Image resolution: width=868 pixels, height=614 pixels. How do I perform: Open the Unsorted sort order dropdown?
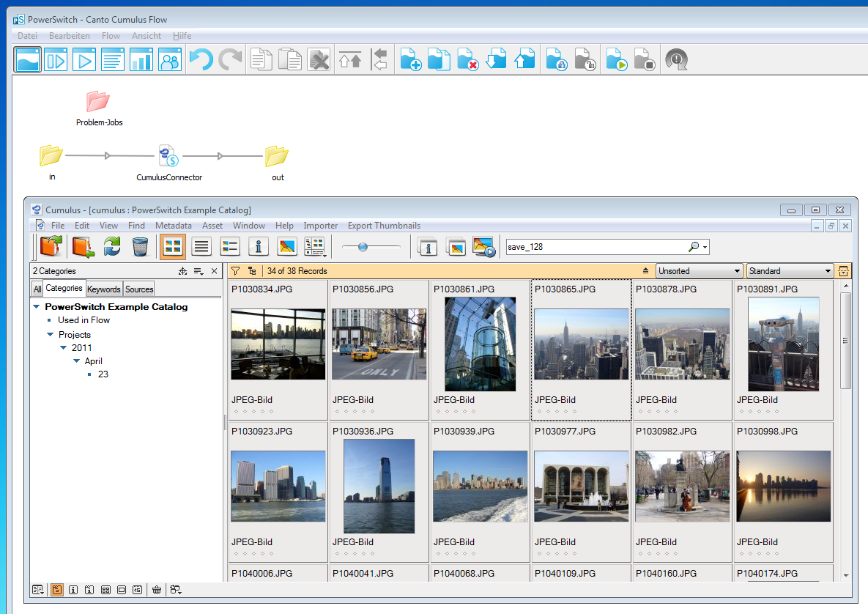[x=699, y=271]
